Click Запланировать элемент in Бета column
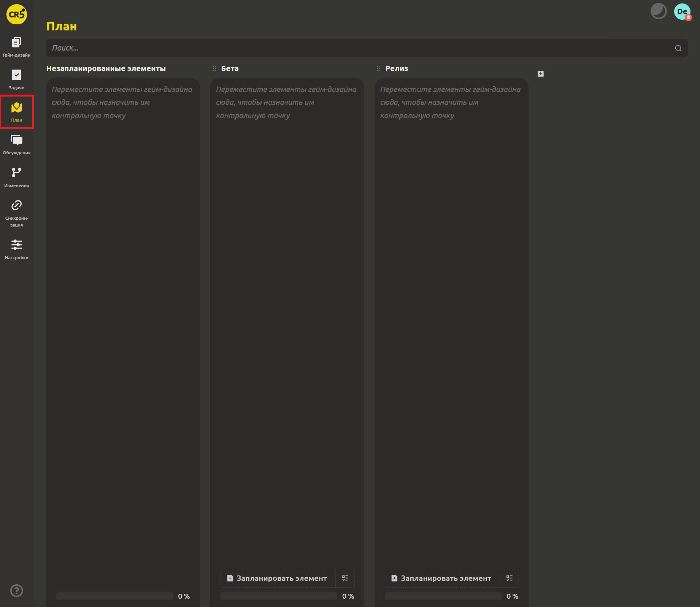Image resolution: width=700 pixels, height=607 pixels. [278, 578]
